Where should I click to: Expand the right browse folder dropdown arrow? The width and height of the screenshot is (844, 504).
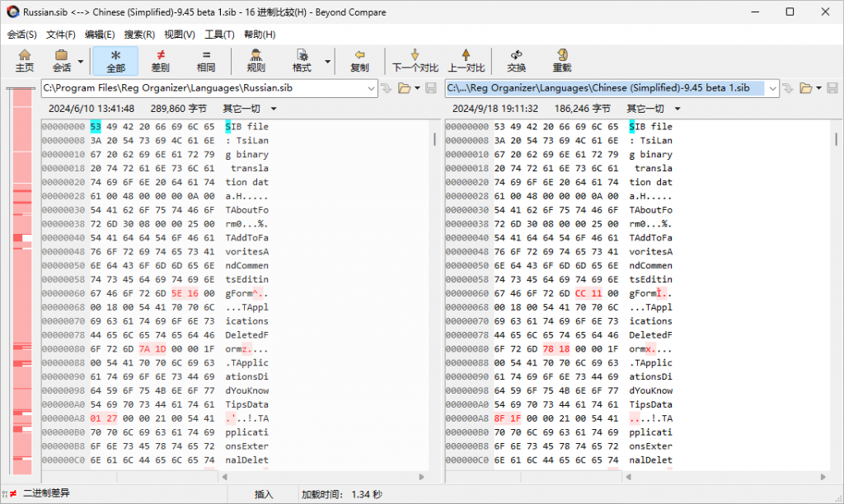point(818,88)
